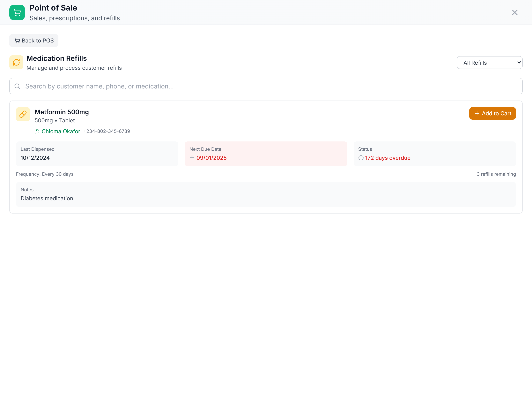The height and width of the screenshot is (399, 532).
Task: Click the person icon beside Chioma Okafor
Action: tap(37, 131)
